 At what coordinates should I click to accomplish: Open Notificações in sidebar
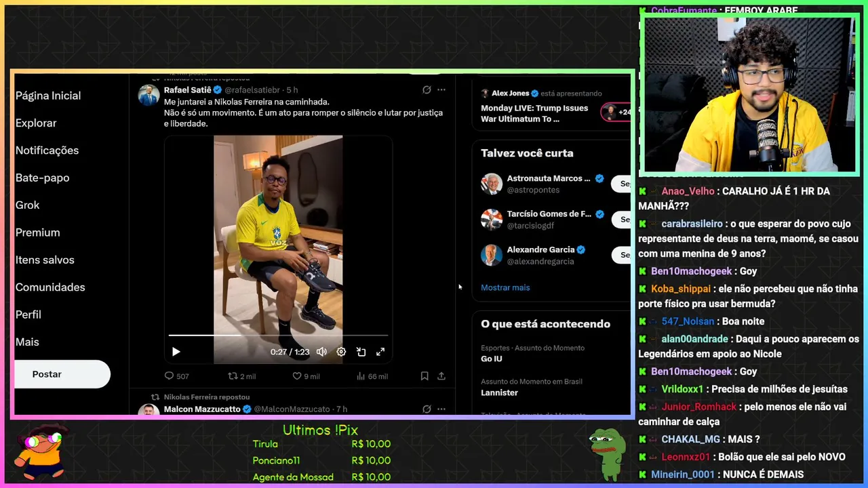[x=47, y=150]
